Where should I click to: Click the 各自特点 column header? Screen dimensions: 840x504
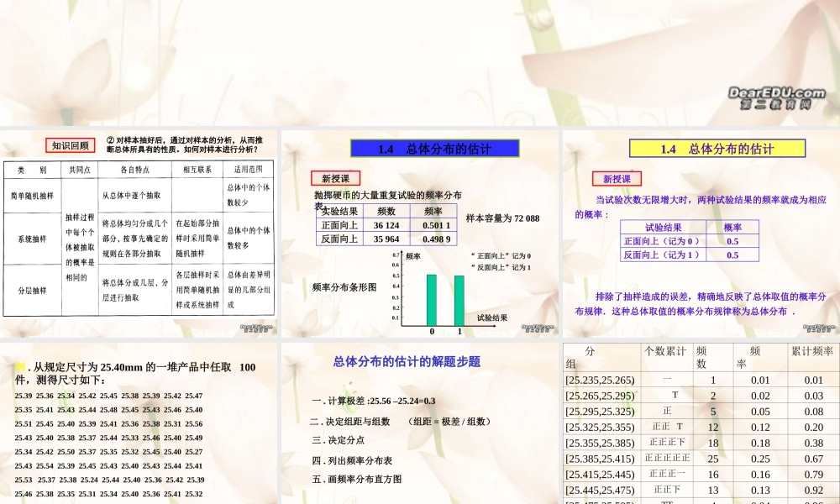(x=134, y=170)
